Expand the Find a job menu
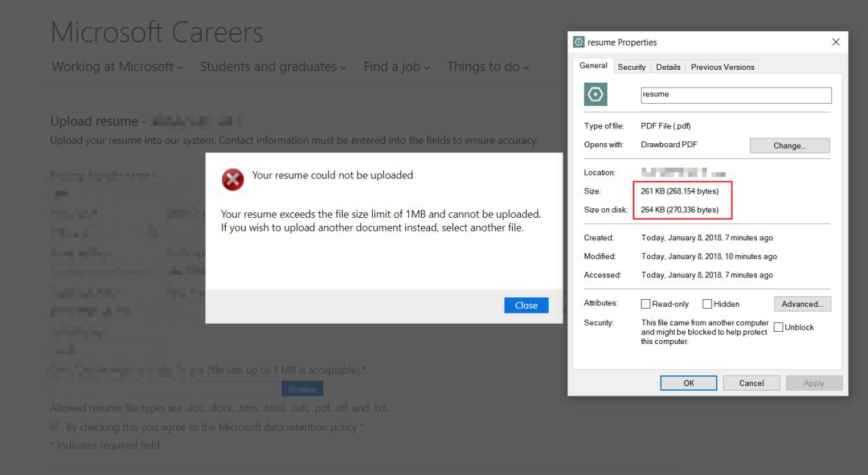 (397, 66)
